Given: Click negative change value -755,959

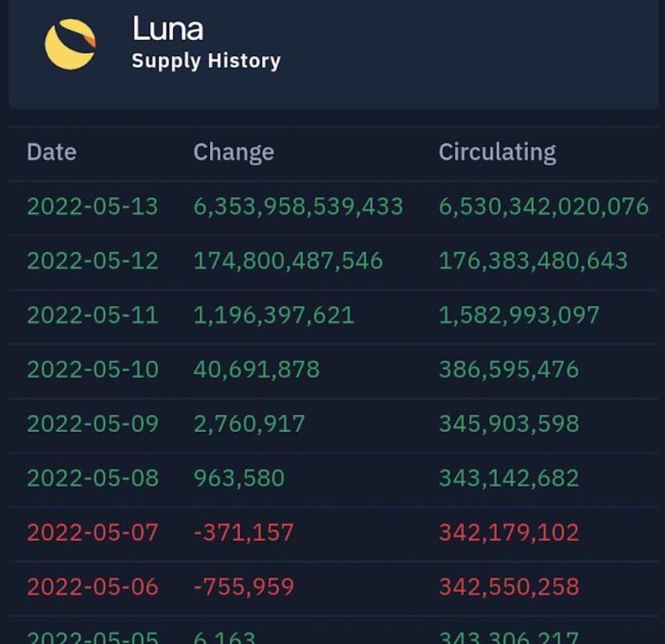Looking at the screenshot, I should pyautogui.click(x=244, y=587).
